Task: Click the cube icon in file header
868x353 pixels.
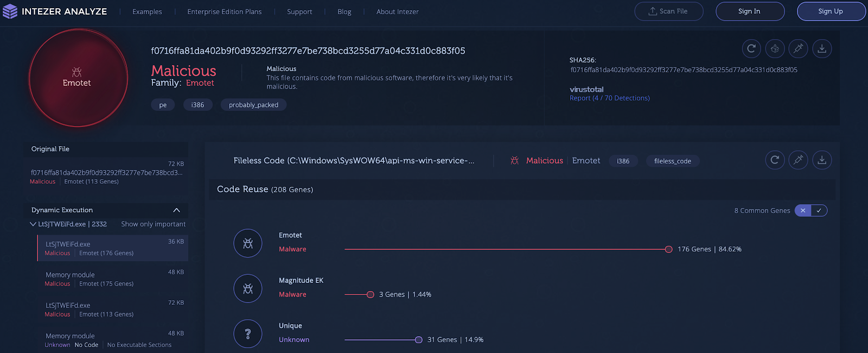Action: [775, 48]
